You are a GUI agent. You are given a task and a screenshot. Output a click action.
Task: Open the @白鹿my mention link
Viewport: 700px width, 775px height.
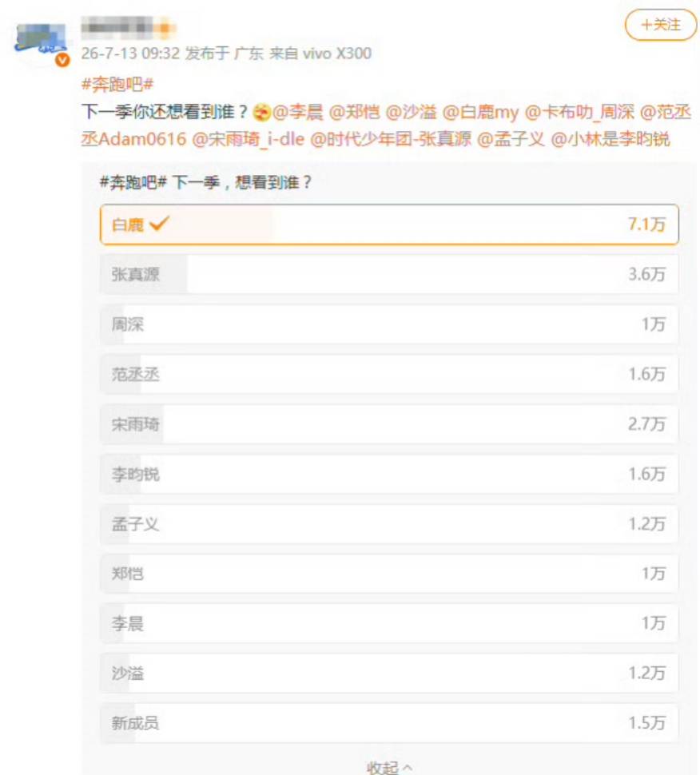(480, 112)
